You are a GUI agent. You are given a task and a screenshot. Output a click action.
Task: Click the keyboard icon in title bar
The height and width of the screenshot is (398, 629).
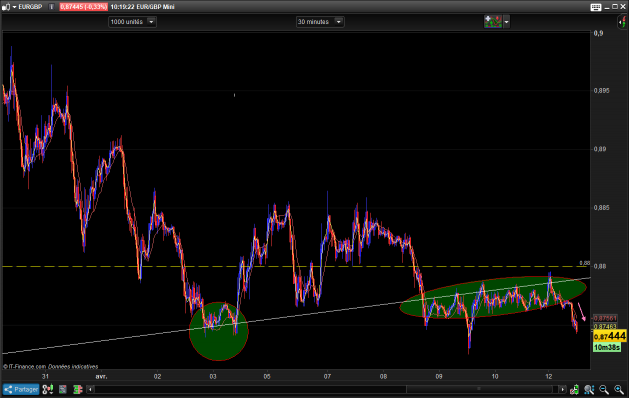click(x=596, y=7)
